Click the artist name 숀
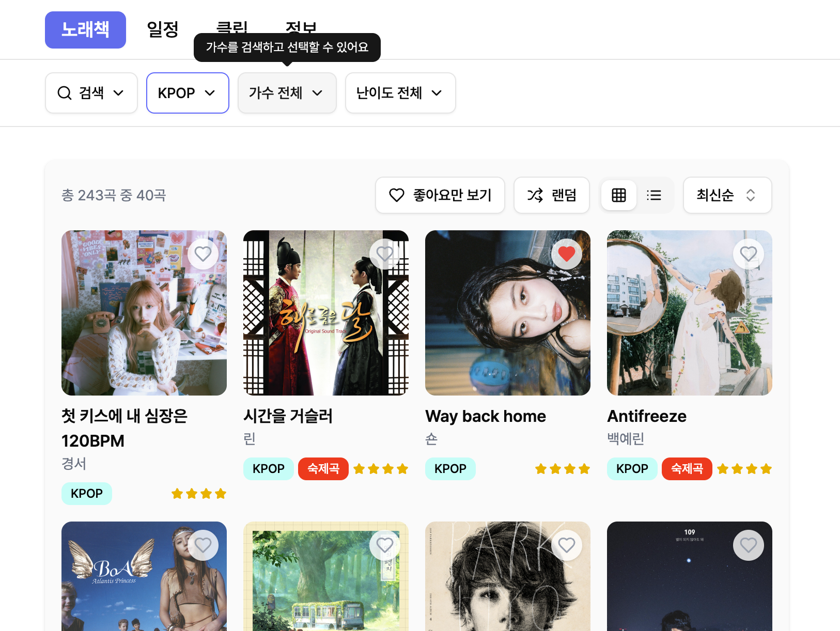Viewport: 840px width, 631px height. point(431,439)
